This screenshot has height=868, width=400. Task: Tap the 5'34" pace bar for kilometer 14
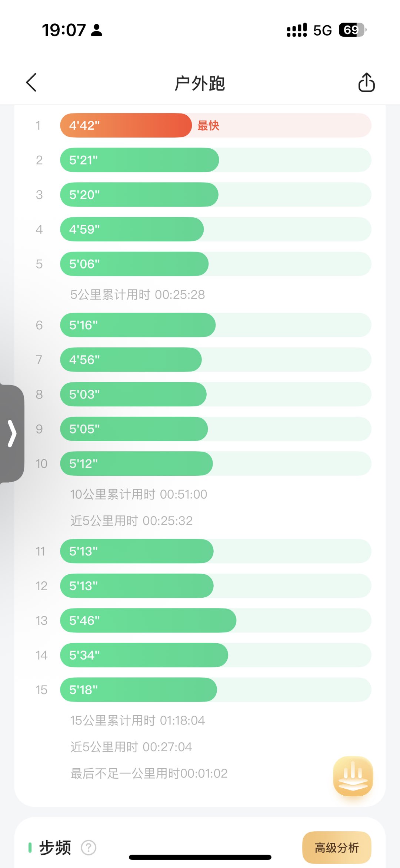click(x=144, y=655)
